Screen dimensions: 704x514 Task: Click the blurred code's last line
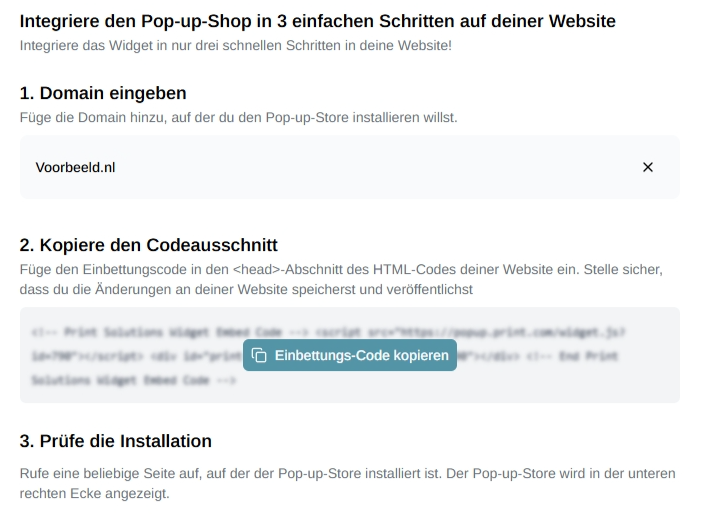tap(130, 380)
